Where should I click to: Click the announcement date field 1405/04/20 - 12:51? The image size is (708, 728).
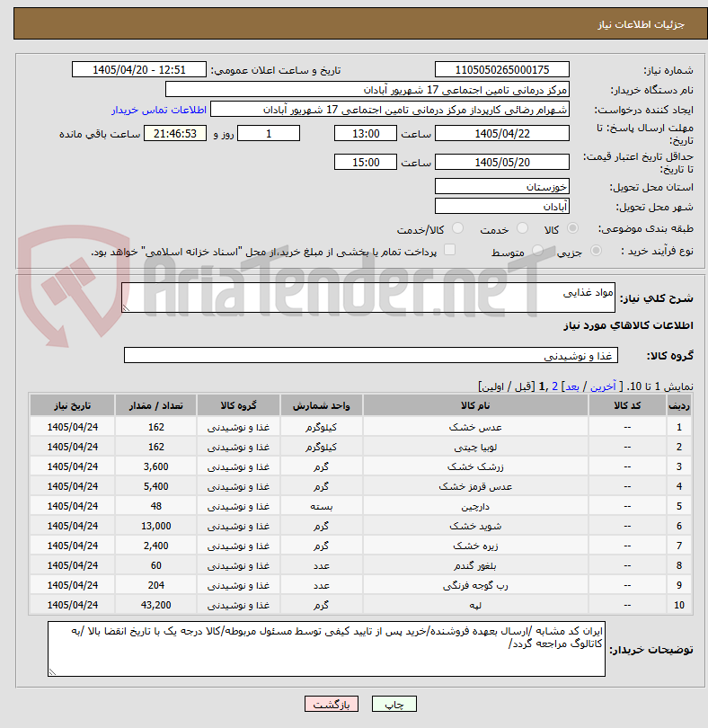(138, 69)
